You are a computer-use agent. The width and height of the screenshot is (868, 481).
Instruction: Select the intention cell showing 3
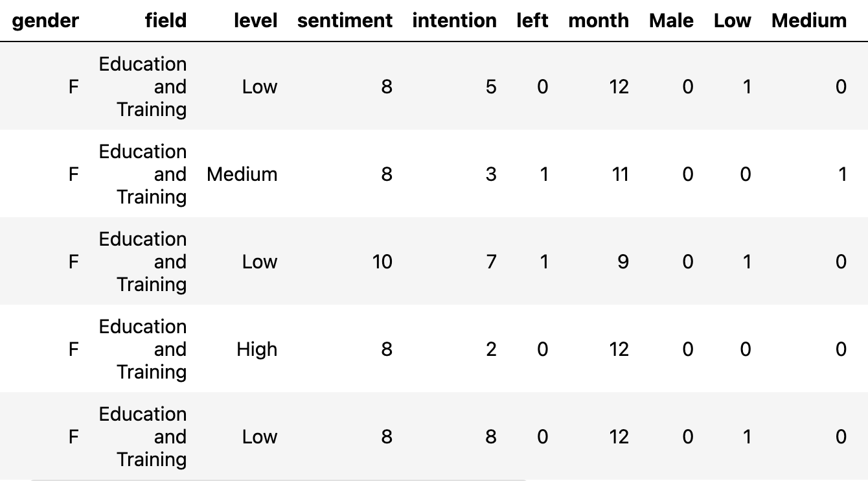[491, 174]
